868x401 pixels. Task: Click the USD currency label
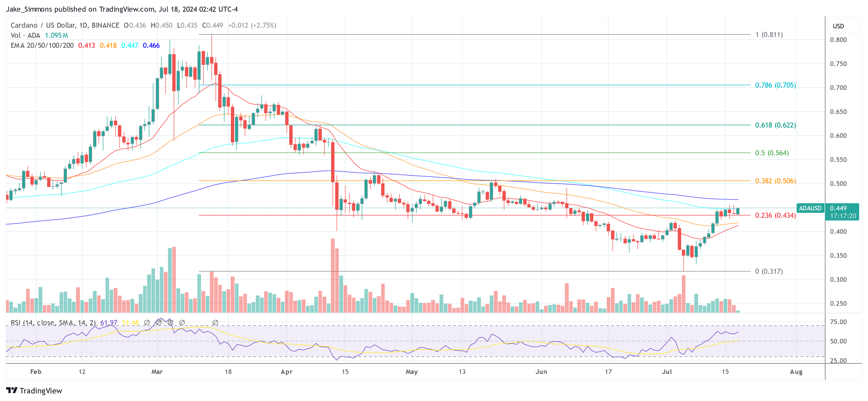pyautogui.click(x=838, y=26)
